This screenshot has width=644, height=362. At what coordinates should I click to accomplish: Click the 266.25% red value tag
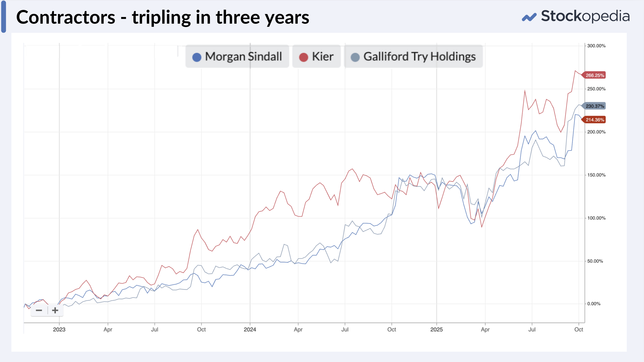[x=595, y=75]
